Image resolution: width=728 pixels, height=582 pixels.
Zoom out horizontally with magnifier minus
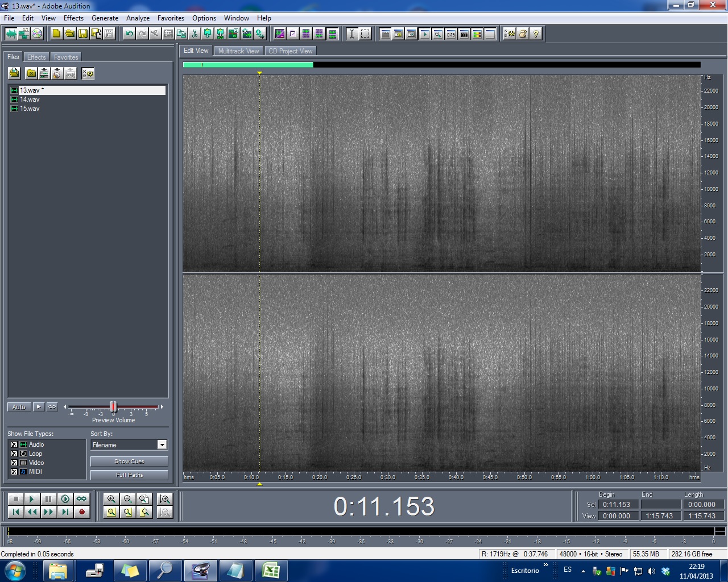[x=128, y=499]
